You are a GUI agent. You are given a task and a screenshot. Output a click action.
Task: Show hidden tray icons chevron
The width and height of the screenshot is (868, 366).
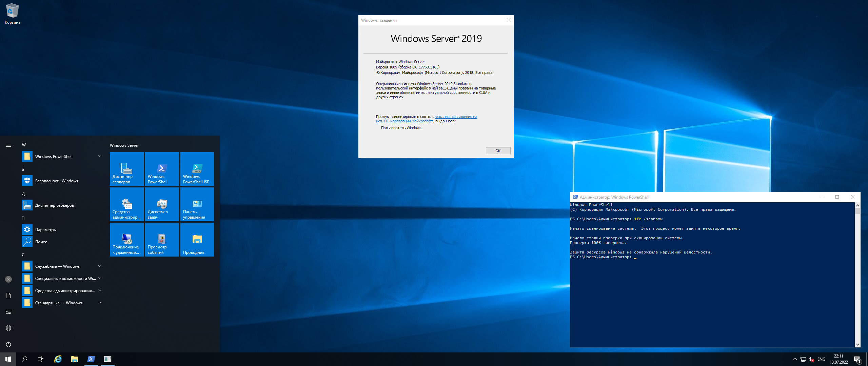click(795, 359)
